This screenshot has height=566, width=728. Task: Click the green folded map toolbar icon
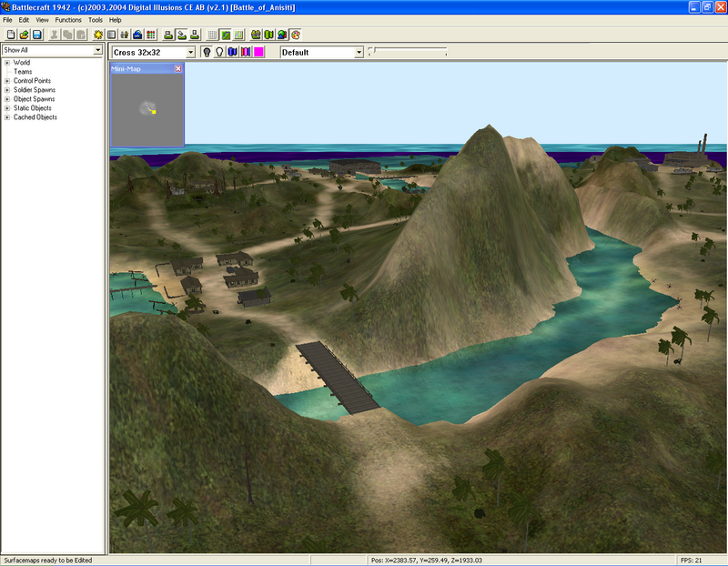268,35
